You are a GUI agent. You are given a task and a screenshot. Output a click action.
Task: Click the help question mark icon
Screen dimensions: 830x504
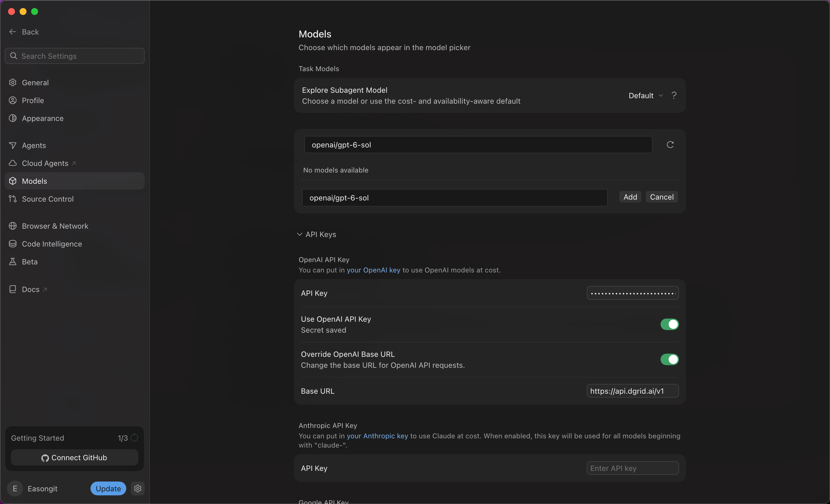pos(674,95)
